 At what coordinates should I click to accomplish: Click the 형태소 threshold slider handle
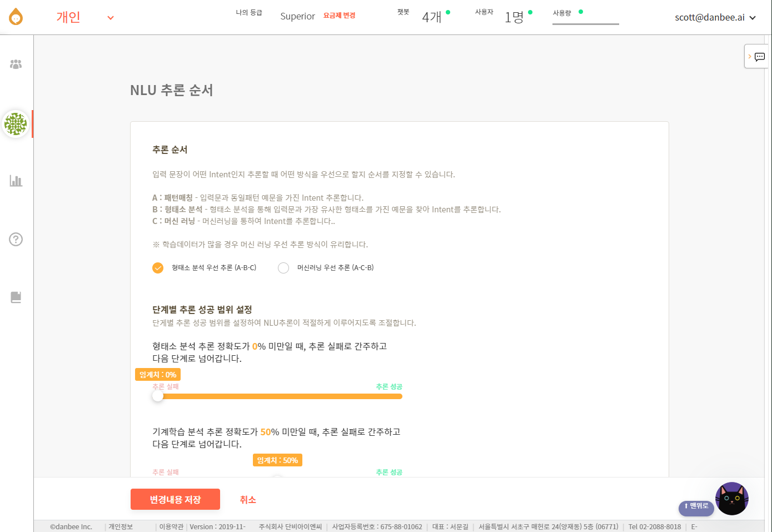158,396
